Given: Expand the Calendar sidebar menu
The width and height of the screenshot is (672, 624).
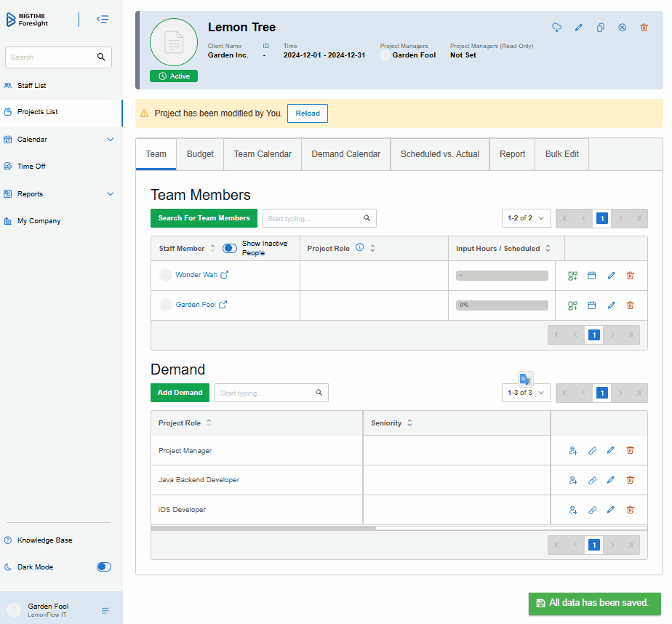Looking at the screenshot, I should (111, 140).
